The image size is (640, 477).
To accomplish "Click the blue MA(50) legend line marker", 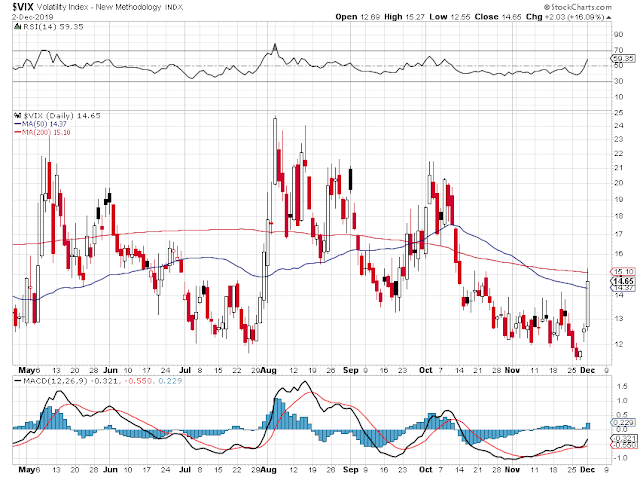I will click(x=17, y=124).
